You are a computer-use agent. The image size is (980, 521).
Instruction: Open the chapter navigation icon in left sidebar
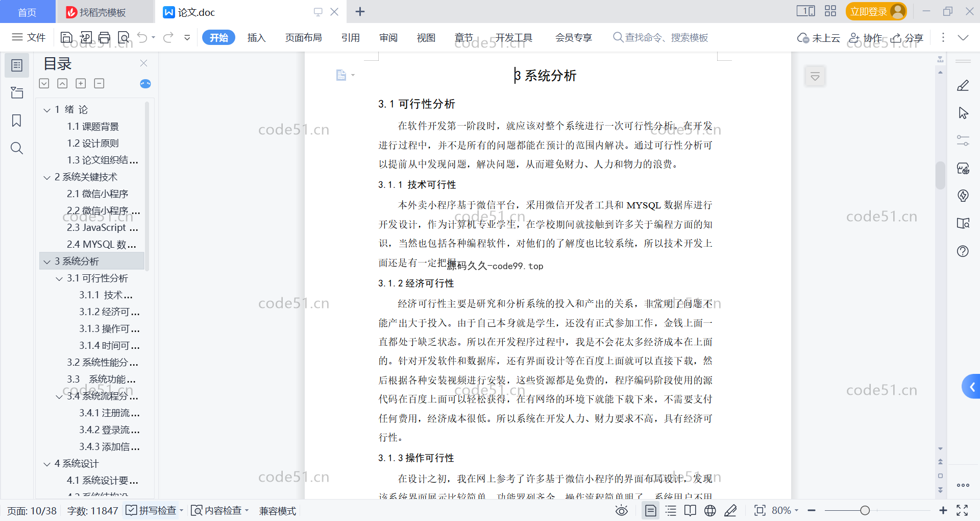17,92
